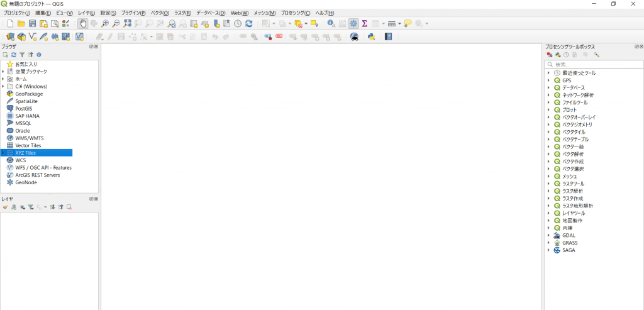Expand the 空間ブックマーク tree node

pyautogui.click(x=3, y=72)
